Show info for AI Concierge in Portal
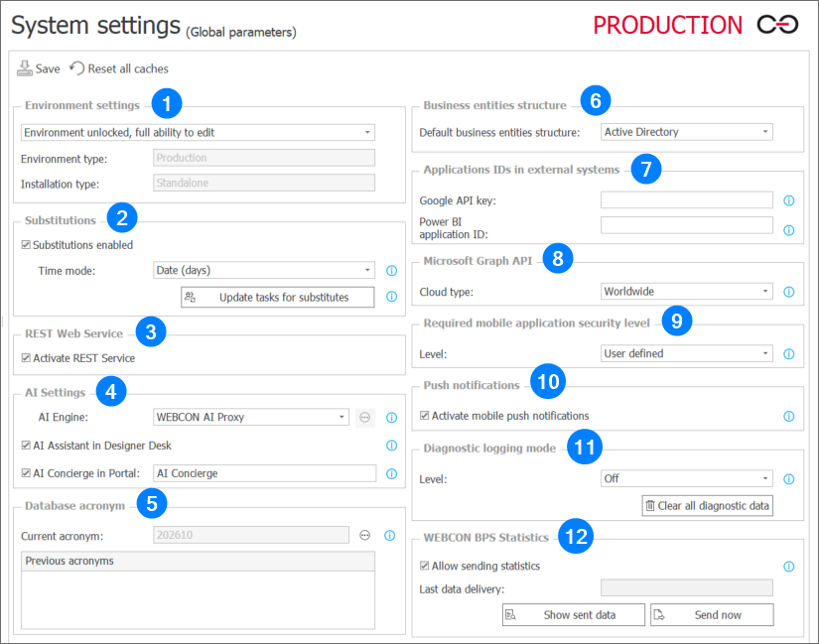The height and width of the screenshot is (644, 819). pos(391,473)
